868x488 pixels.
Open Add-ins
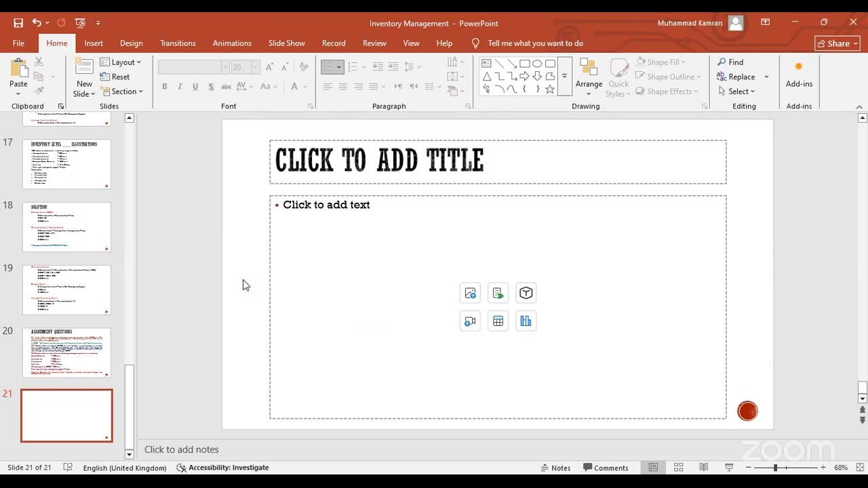[x=799, y=75]
